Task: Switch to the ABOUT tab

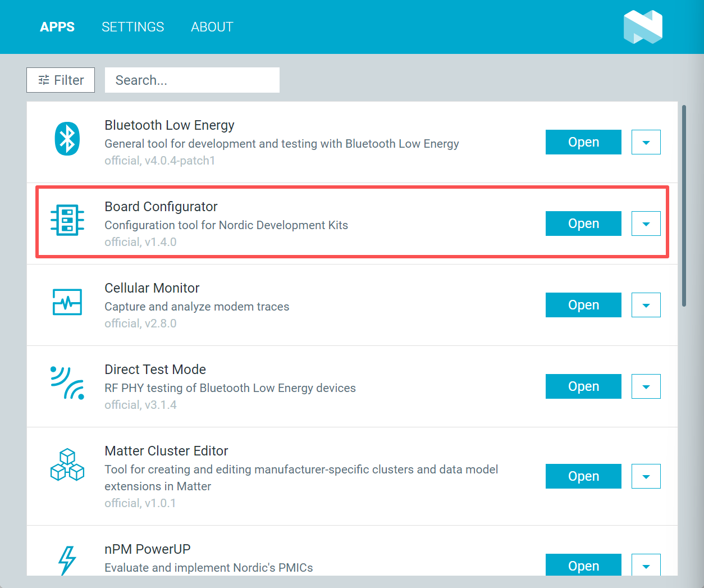Action: (x=212, y=27)
